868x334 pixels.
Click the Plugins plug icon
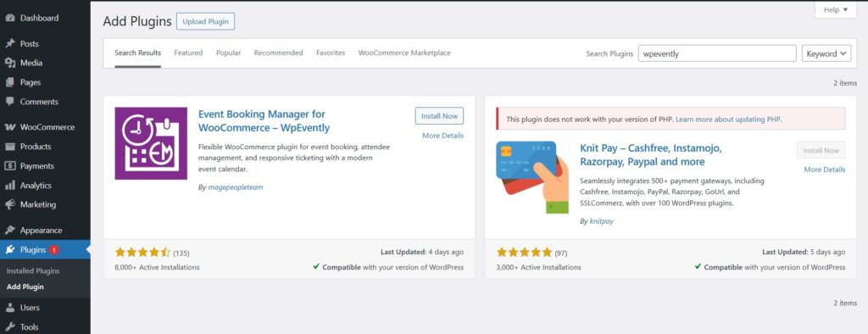pos(10,250)
